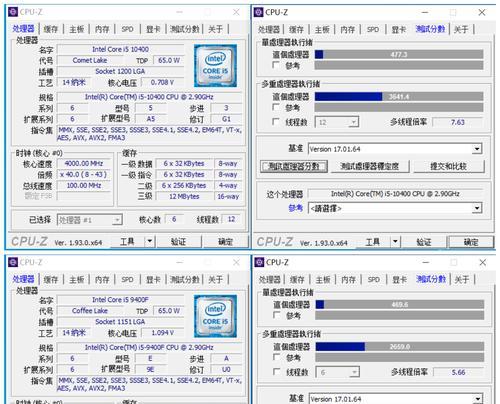Click the CPU-Z app icon in the Intel Core i5 10400 window title bar

coord(13,12)
